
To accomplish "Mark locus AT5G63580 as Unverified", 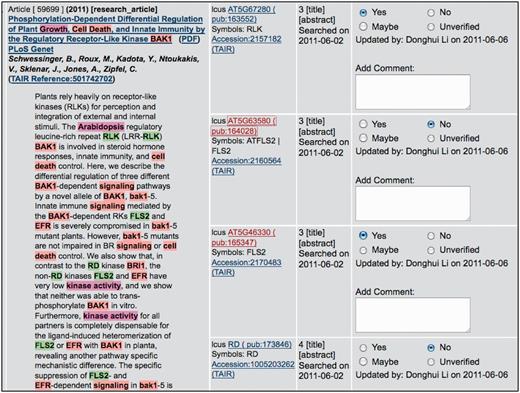I will [x=431, y=138].
